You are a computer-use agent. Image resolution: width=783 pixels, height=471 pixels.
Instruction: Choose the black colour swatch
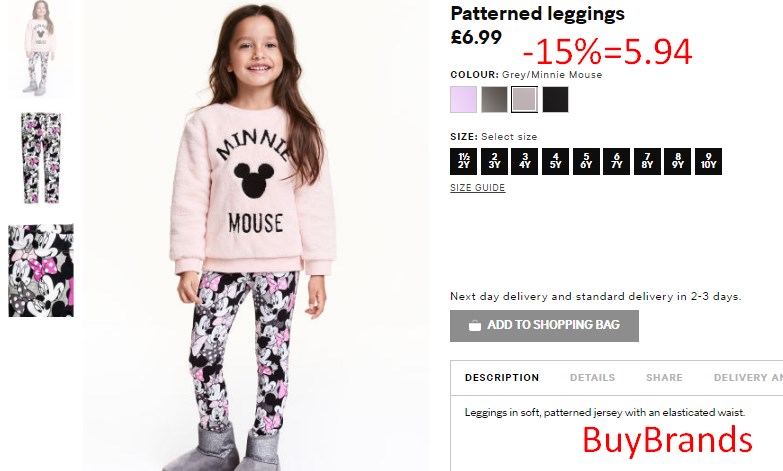pyautogui.click(x=555, y=99)
